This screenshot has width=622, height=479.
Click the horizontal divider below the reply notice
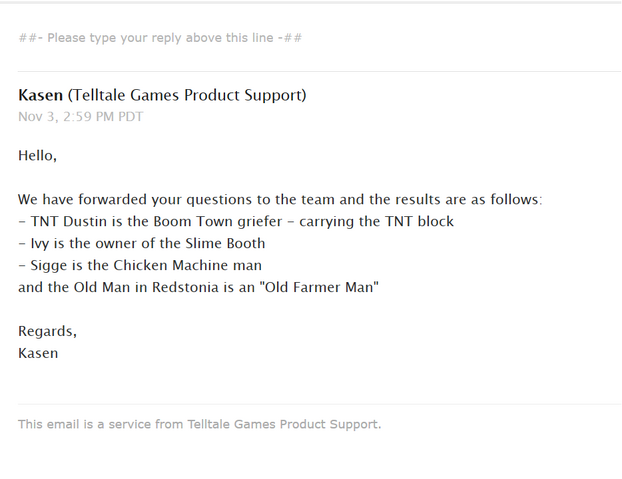[320, 71]
